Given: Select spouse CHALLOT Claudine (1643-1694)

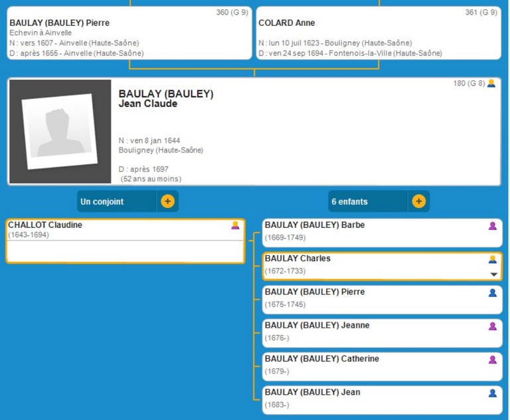Looking at the screenshot, I should [x=45, y=225].
